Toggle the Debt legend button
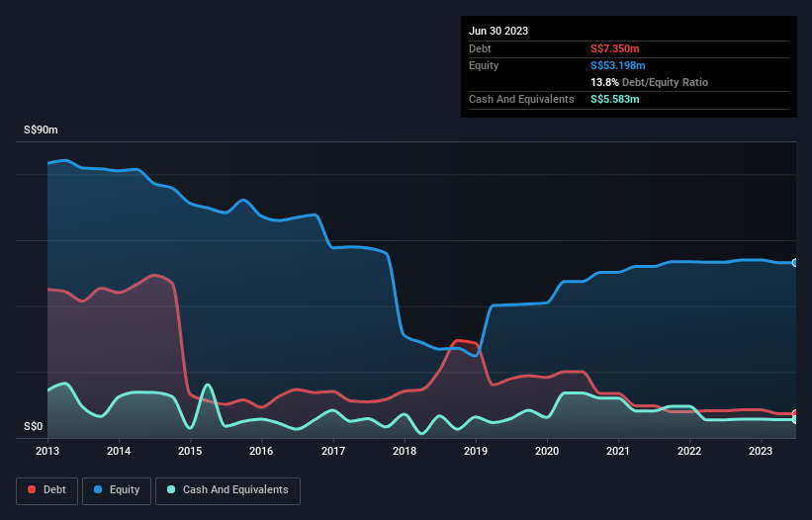The image size is (812, 520). 47,490
